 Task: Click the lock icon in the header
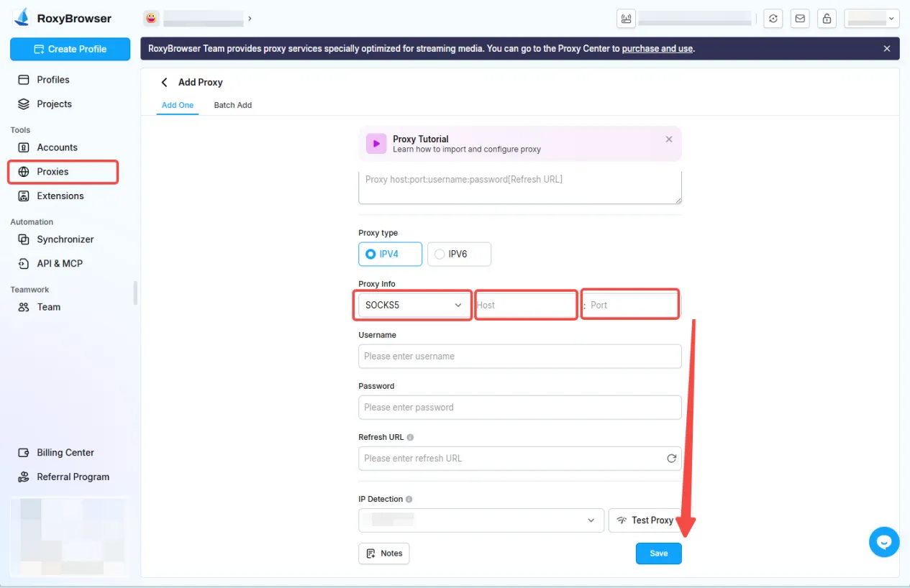pyautogui.click(x=827, y=18)
